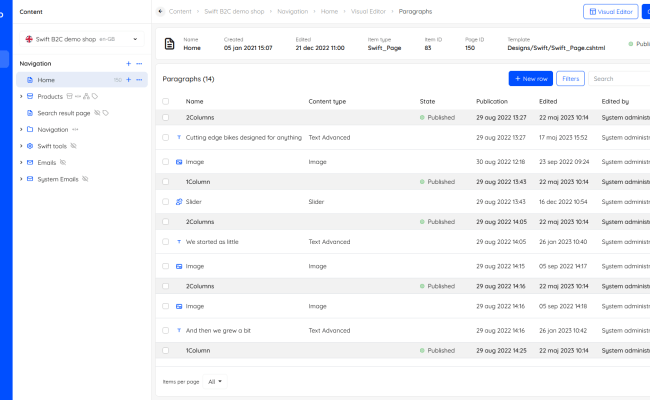Click the Swift tools gear icon

click(x=30, y=146)
